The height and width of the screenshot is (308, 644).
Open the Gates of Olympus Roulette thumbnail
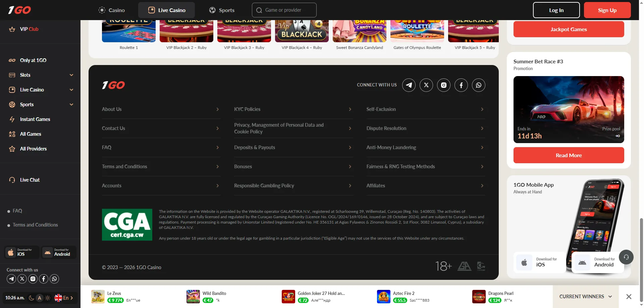pos(417,31)
